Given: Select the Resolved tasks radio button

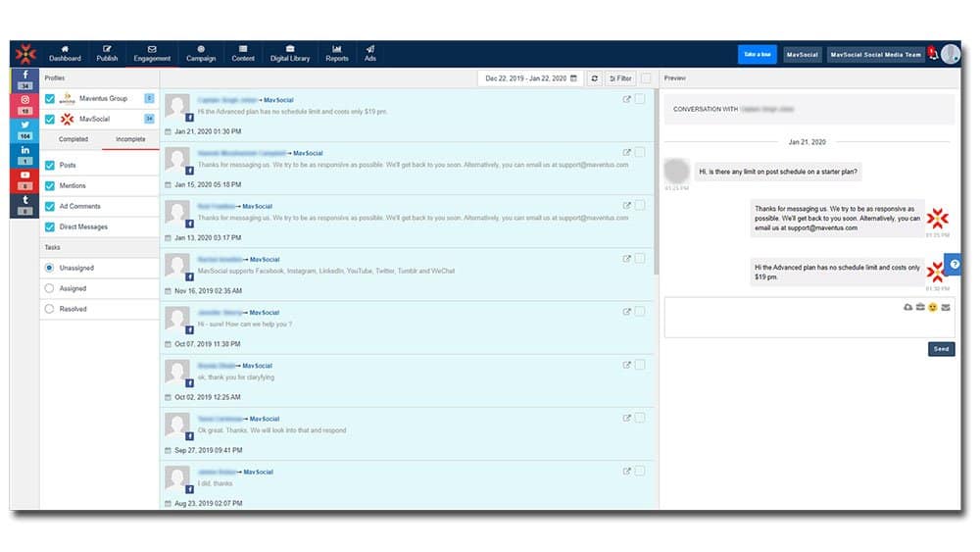Looking at the screenshot, I should (50, 309).
